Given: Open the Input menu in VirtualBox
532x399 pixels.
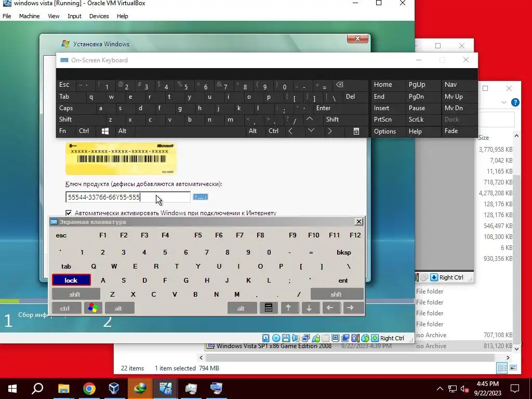Looking at the screenshot, I should (74, 16).
